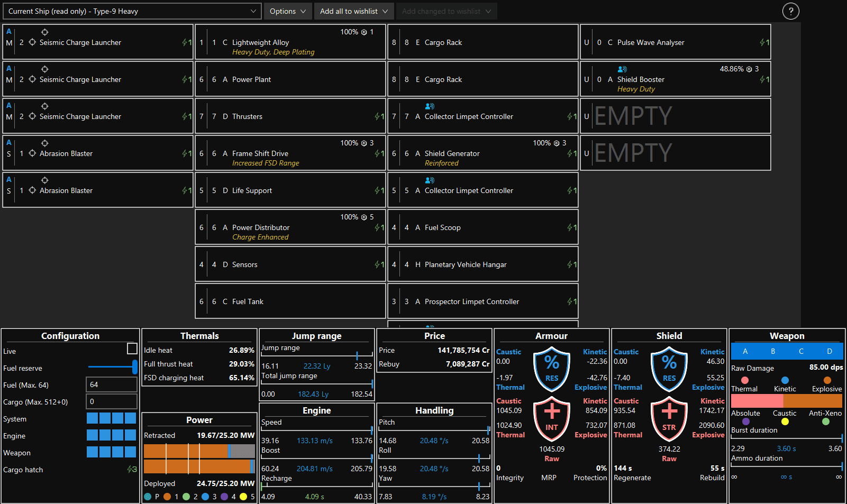This screenshot has width=847, height=504.
Task: Click the Fuel amount input field
Action: (x=112, y=384)
